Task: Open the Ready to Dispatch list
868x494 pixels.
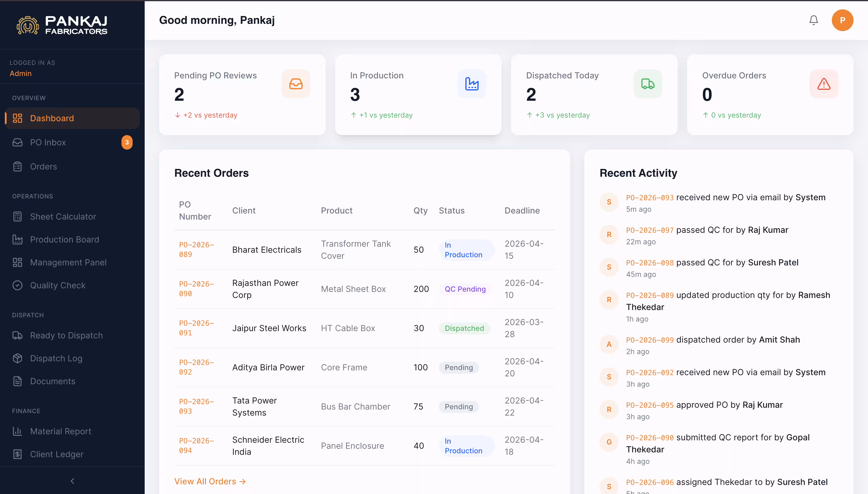Action: [66, 335]
